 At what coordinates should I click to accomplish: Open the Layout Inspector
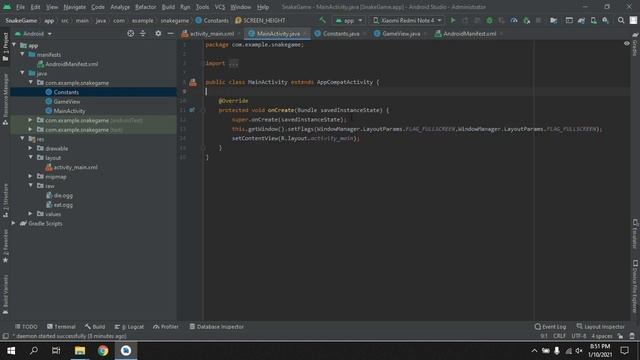600,327
